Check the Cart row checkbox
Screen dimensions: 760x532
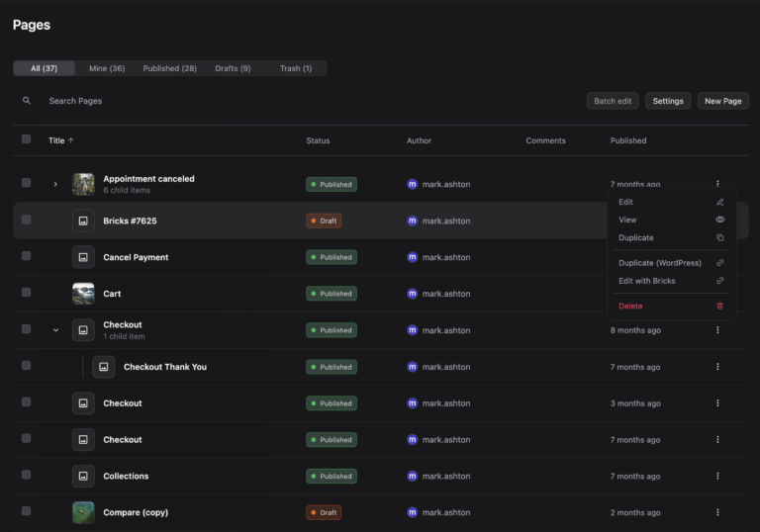(26, 292)
